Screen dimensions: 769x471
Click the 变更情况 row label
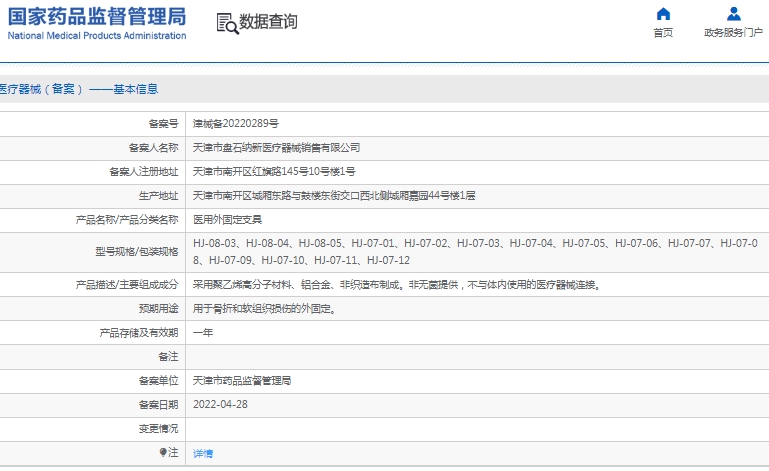tap(158, 429)
